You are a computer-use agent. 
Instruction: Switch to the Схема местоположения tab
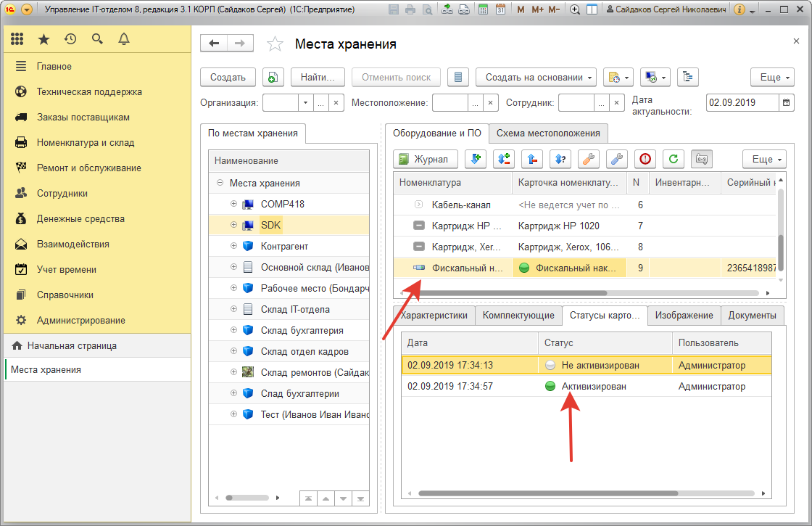click(x=548, y=133)
